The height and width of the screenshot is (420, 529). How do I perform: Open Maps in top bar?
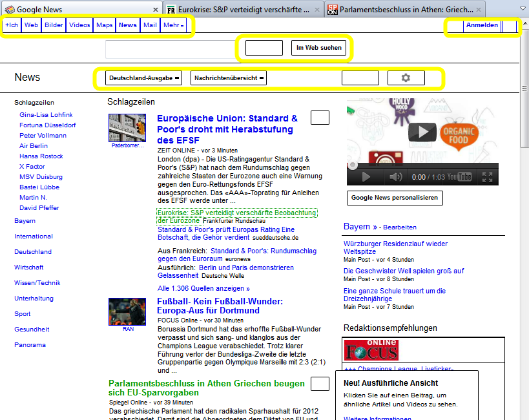point(104,25)
